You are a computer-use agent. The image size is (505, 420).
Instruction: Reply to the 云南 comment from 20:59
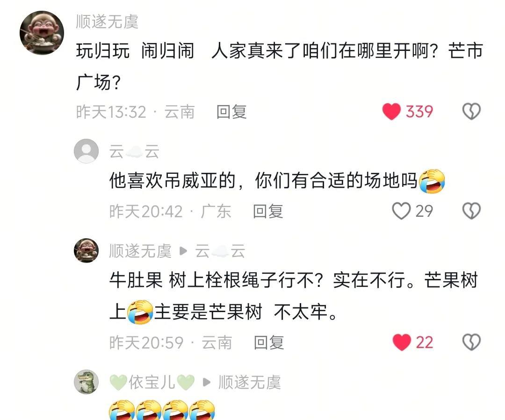pyautogui.click(x=268, y=342)
